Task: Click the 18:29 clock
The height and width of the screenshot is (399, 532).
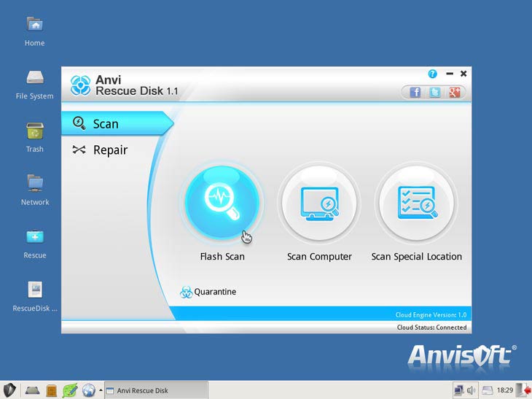Action: pyautogui.click(x=505, y=390)
